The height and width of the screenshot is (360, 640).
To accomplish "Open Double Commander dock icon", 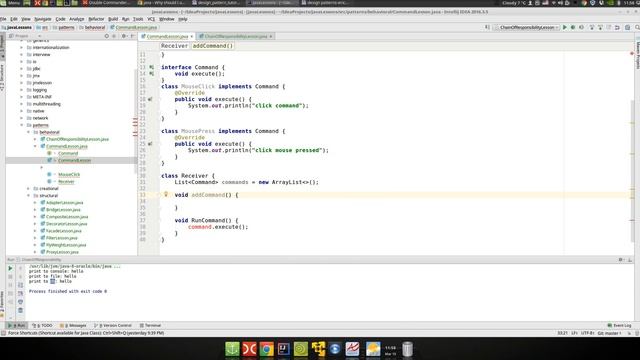I will click(249, 349).
